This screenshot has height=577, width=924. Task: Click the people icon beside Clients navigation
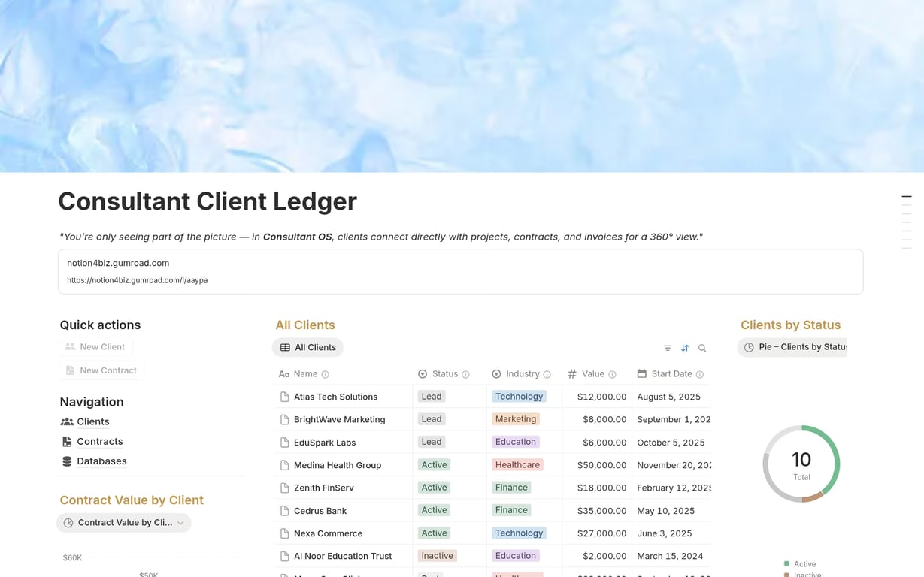[67, 421]
